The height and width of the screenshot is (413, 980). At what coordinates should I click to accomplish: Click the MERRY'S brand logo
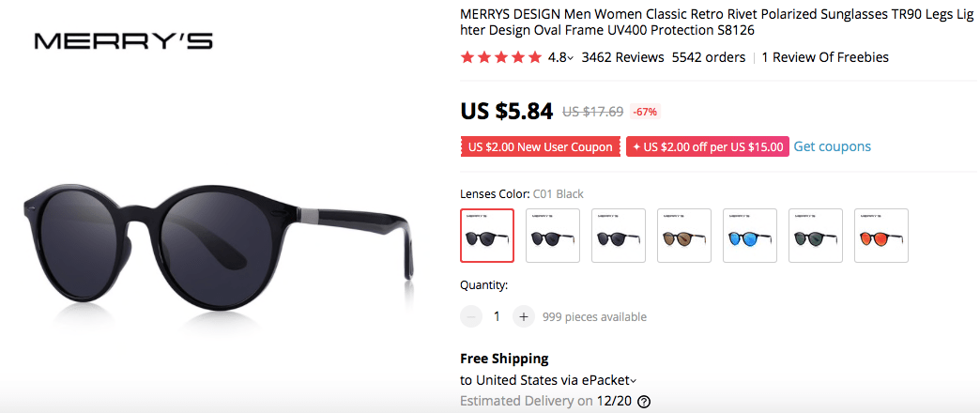123,41
